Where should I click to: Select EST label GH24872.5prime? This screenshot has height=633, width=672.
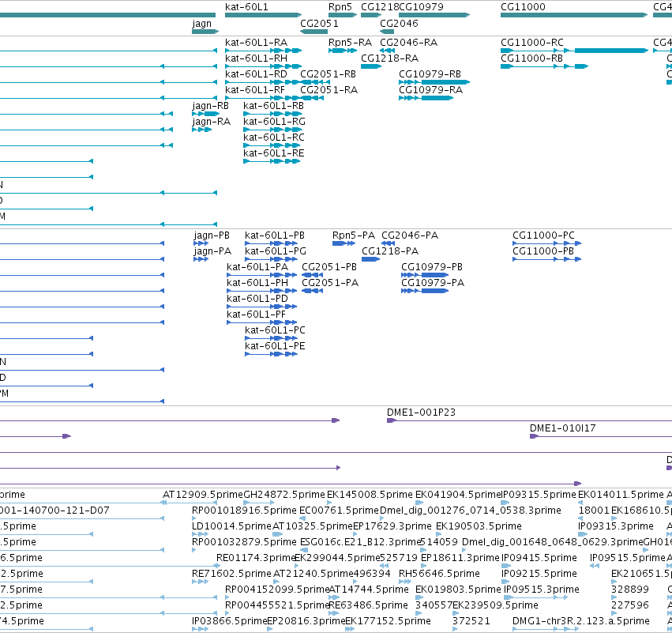(x=284, y=495)
